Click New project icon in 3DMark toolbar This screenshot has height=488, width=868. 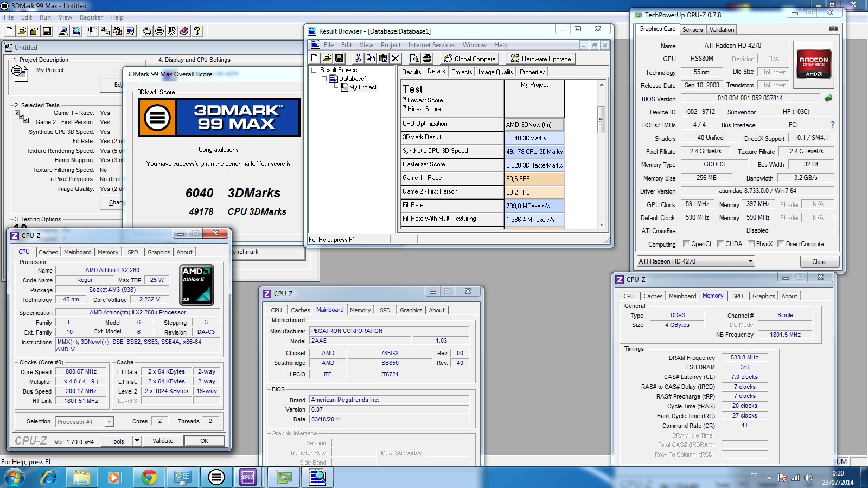9,31
